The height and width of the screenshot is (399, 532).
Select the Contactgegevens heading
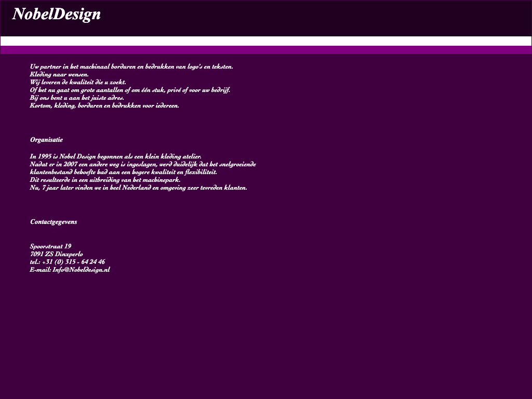click(54, 222)
